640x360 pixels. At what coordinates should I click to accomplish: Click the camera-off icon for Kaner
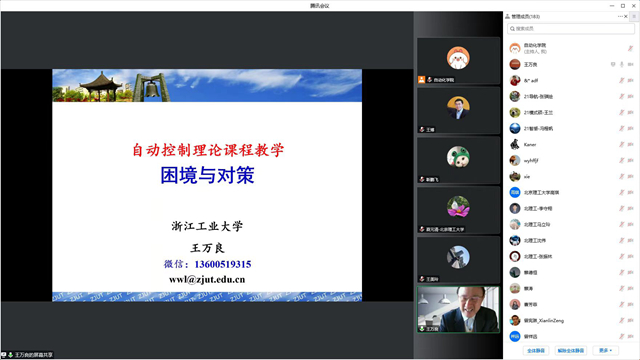[631, 144]
